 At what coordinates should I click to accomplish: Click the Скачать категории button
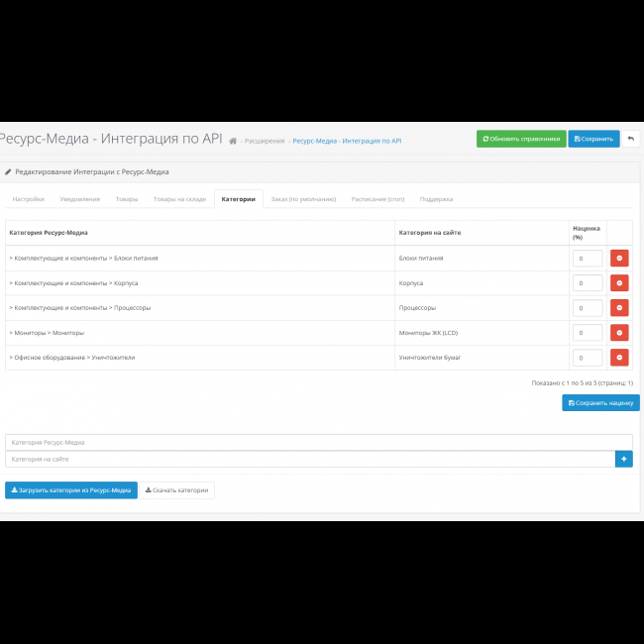coord(176,489)
